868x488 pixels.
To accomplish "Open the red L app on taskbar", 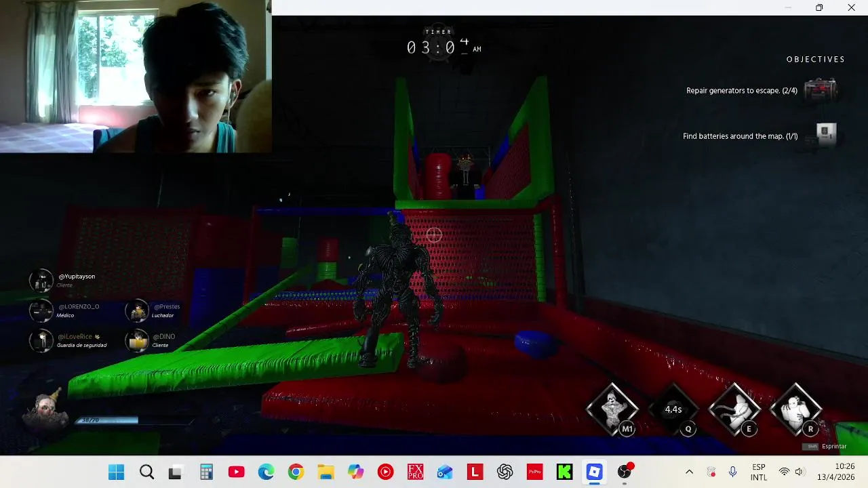I will [475, 472].
